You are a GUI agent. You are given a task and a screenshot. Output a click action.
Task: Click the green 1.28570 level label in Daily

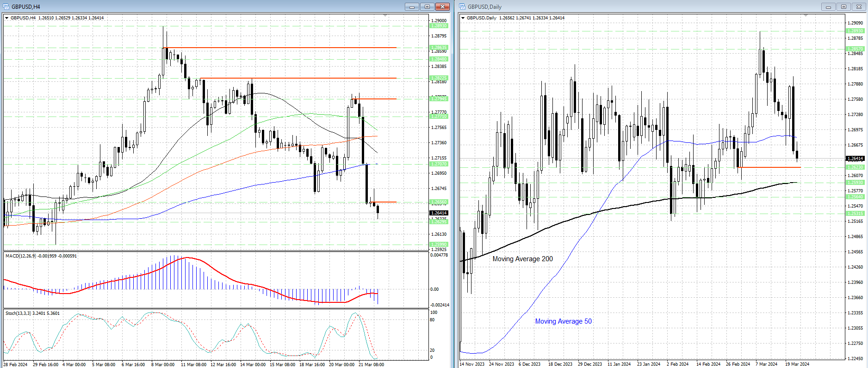tap(855, 49)
